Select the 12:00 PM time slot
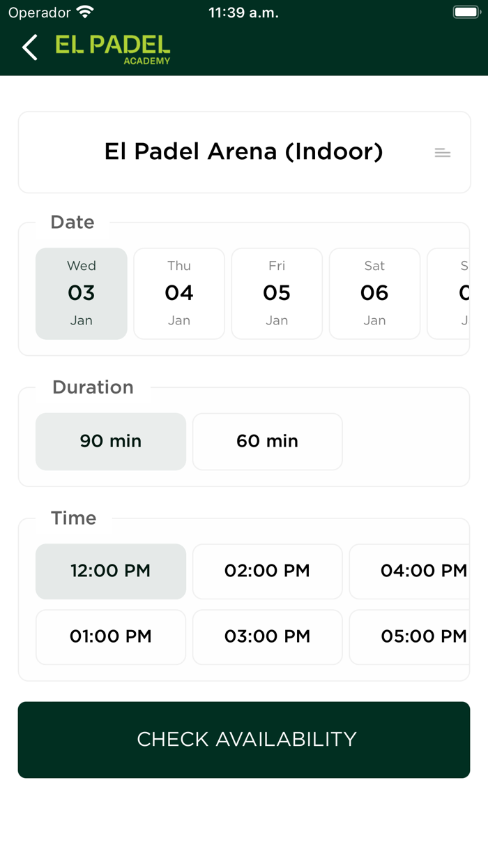Screen dimensions: 488x868 (111, 571)
